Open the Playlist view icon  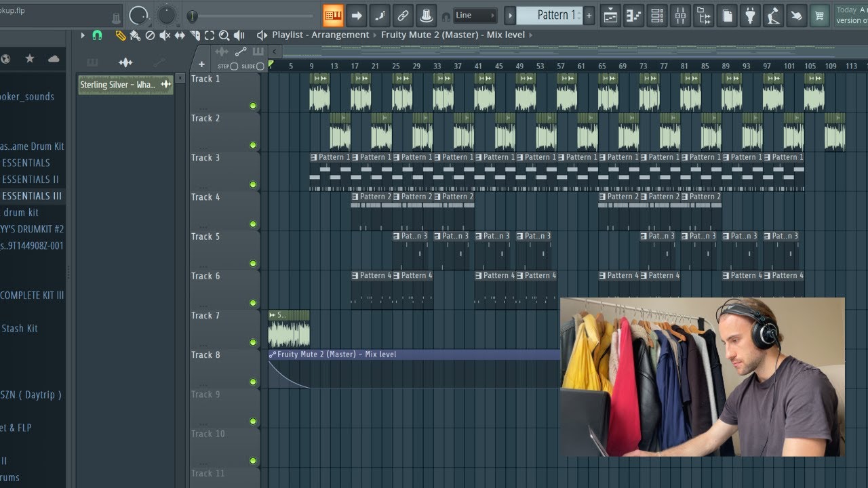[x=610, y=15]
